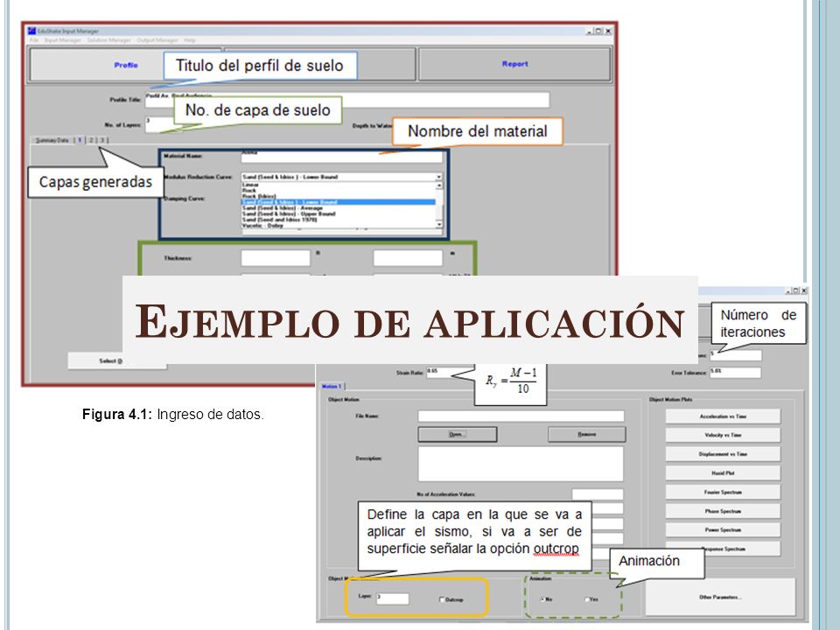
Task: Select the Animation Yes radio button
Action: [x=586, y=599]
